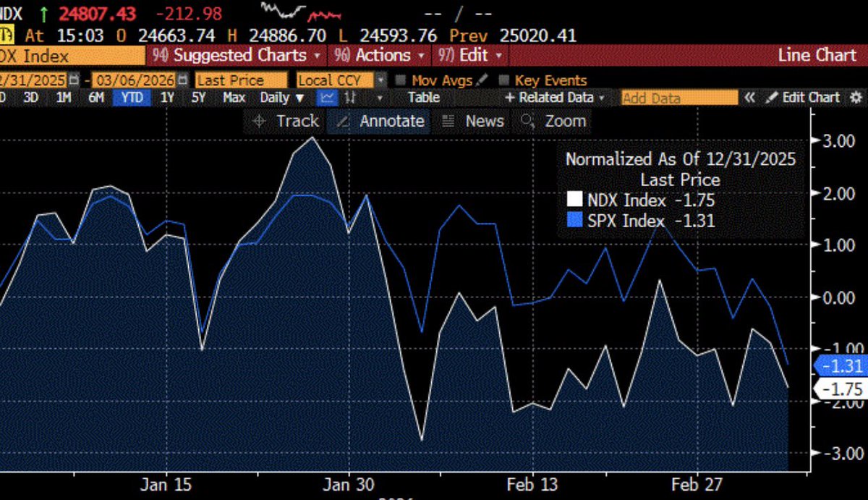Click the Last Price field

[x=241, y=80]
